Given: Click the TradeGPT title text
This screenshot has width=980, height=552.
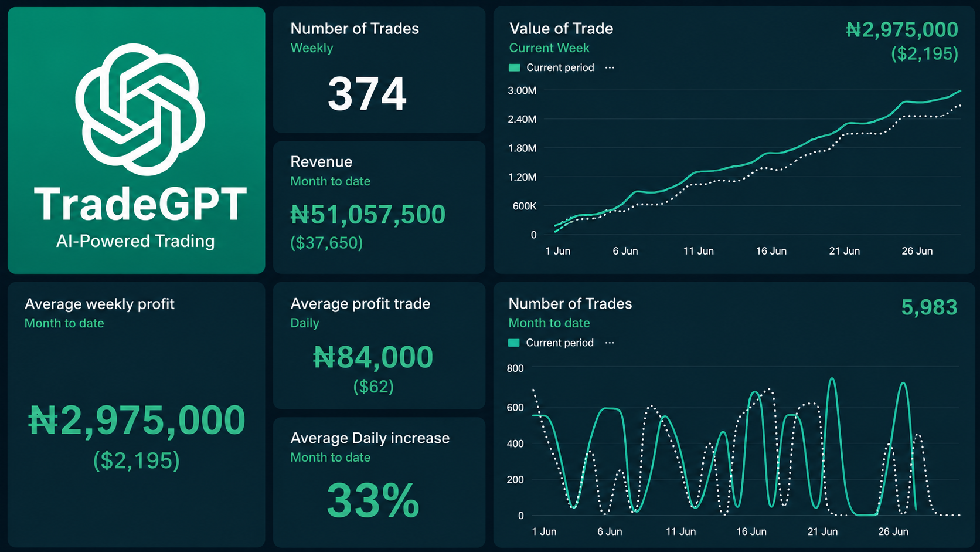Looking at the screenshot, I should click(x=141, y=204).
